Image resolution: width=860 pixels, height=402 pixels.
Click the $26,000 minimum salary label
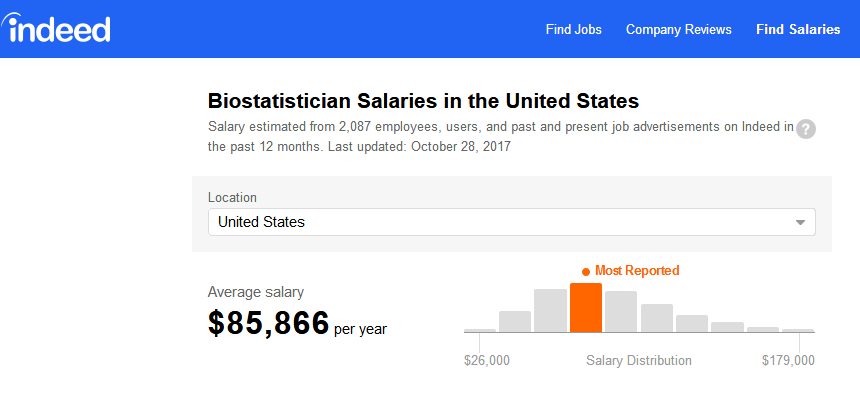[x=487, y=360]
